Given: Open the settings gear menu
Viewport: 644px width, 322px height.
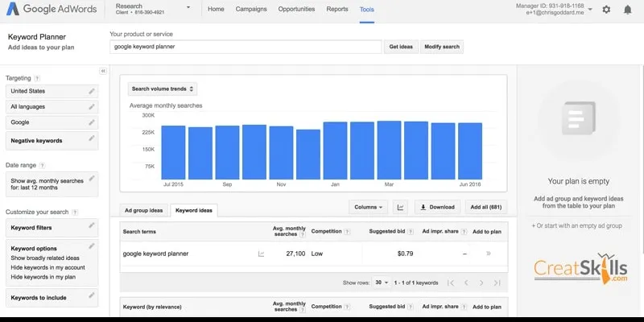Looking at the screenshot, I should pos(606,10).
